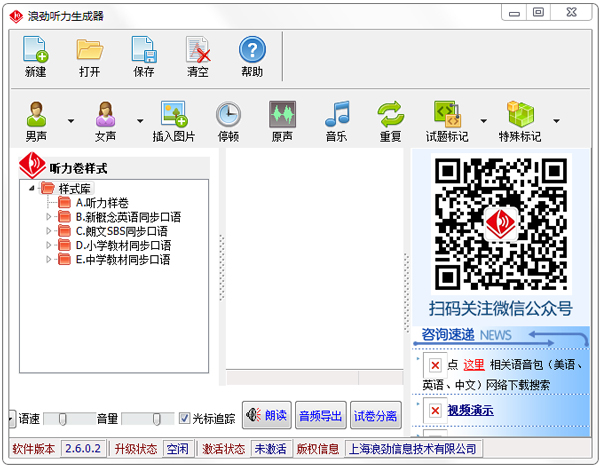Open the 视频演示 link
The image size is (600, 467).
470,410
